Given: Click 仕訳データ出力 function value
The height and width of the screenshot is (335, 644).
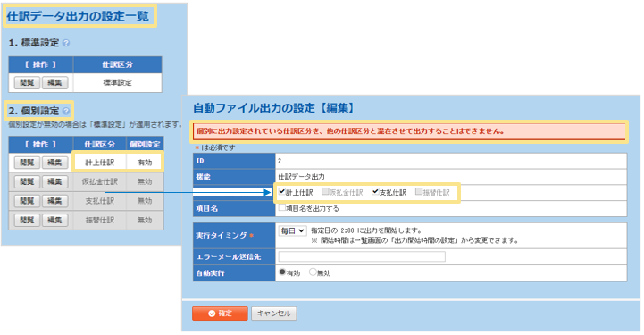Looking at the screenshot, I should pyautogui.click(x=451, y=177).
